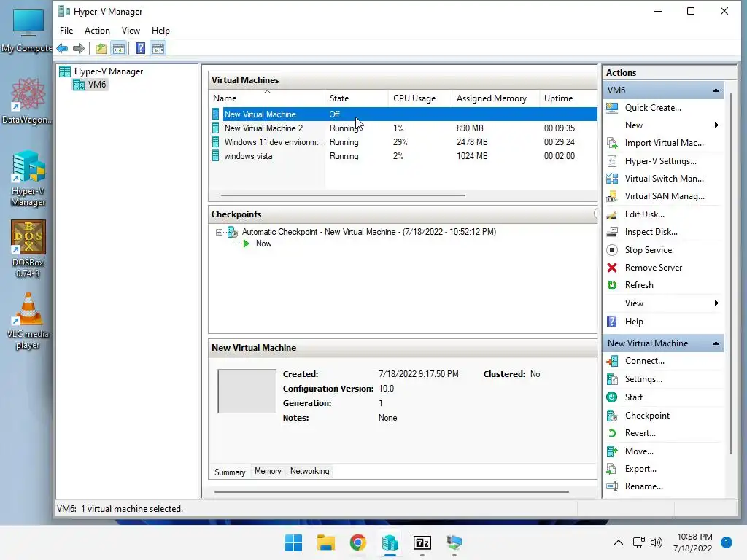Collapse the Automatic Checkpoint tree node
Viewport: 747px width, 560px height.
[219, 232]
